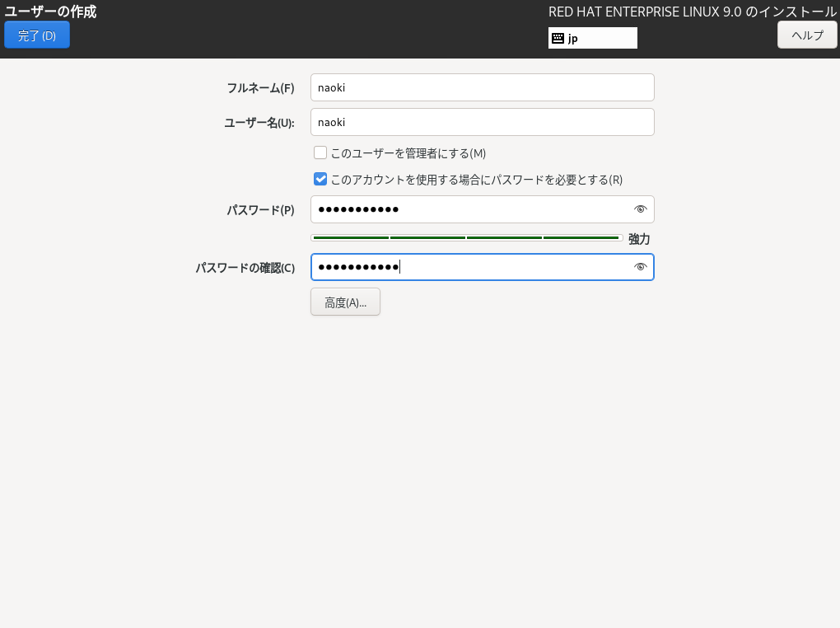Click the keyboard icon next to jp
The image size is (840, 628).
click(x=558, y=38)
